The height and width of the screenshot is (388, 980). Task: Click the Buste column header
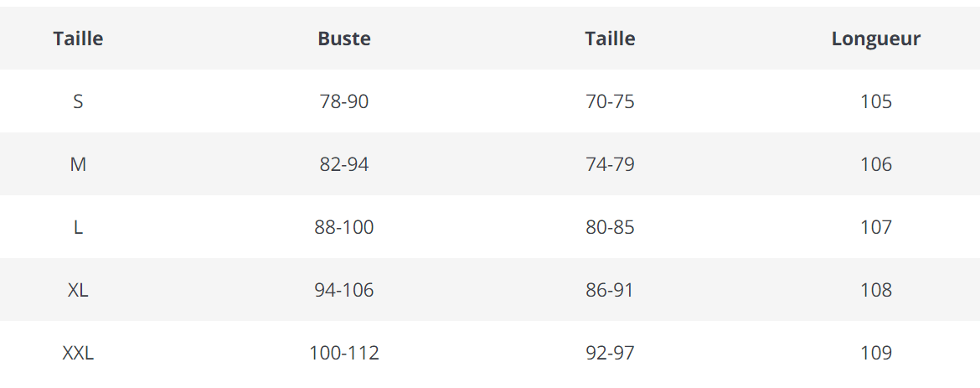tap(343, 39)
